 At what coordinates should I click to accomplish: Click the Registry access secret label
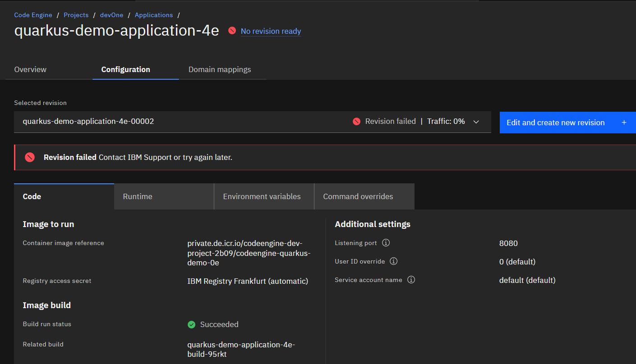[x=57, y=281]
